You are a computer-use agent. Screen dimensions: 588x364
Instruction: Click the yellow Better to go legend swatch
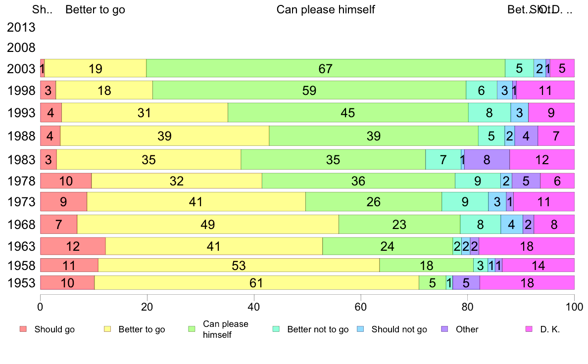coord(107,329)
